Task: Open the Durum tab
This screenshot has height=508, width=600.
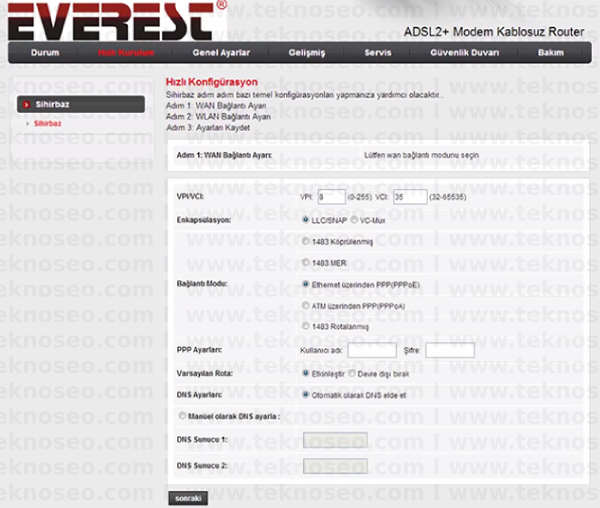Action: [x=45, y=53]
